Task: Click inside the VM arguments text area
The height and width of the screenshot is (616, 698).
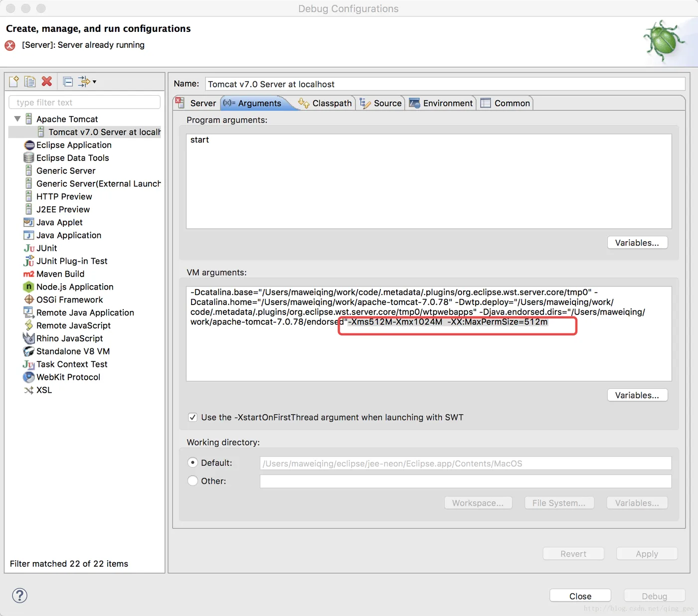Action: click(429, 334)
